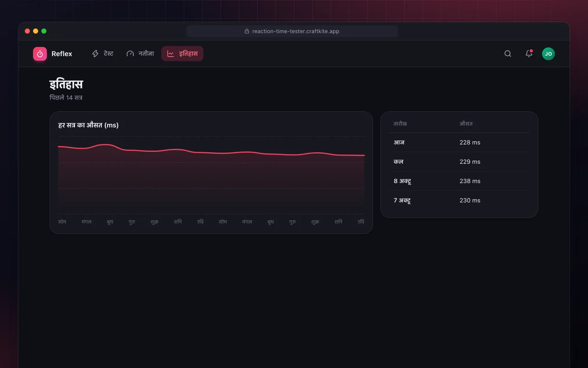Screen dimensions: 588x368
Task: Minimize the window with the yellow button
Action: [x=36, y=31]
